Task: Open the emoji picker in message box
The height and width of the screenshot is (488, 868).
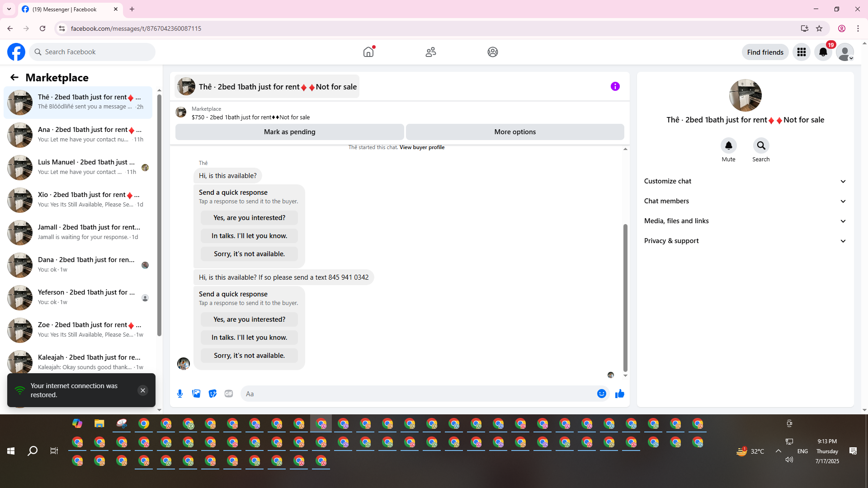Action: pos(601,394)
